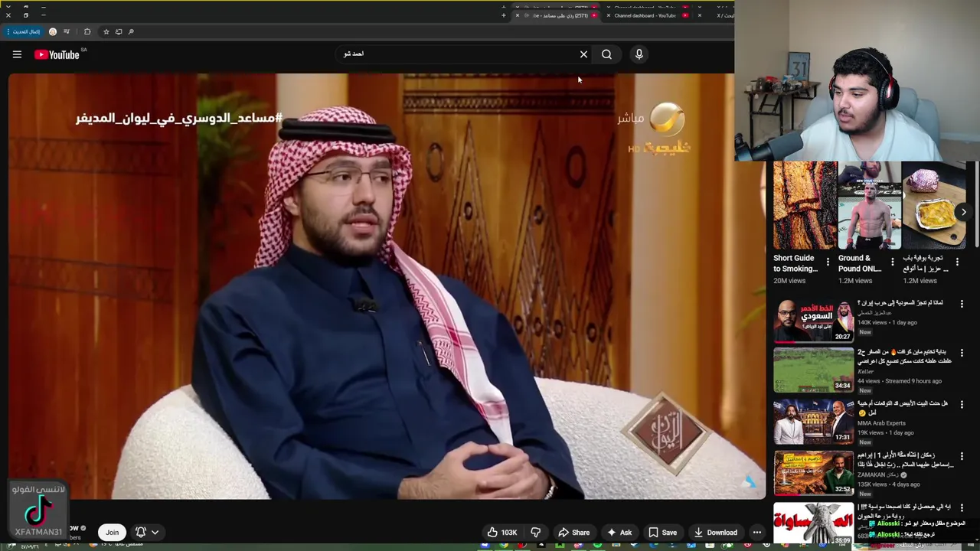Image resolution: width=980 pixels, height=551 pixels.
Task: Open the Keller channel name
Action: 865,372
